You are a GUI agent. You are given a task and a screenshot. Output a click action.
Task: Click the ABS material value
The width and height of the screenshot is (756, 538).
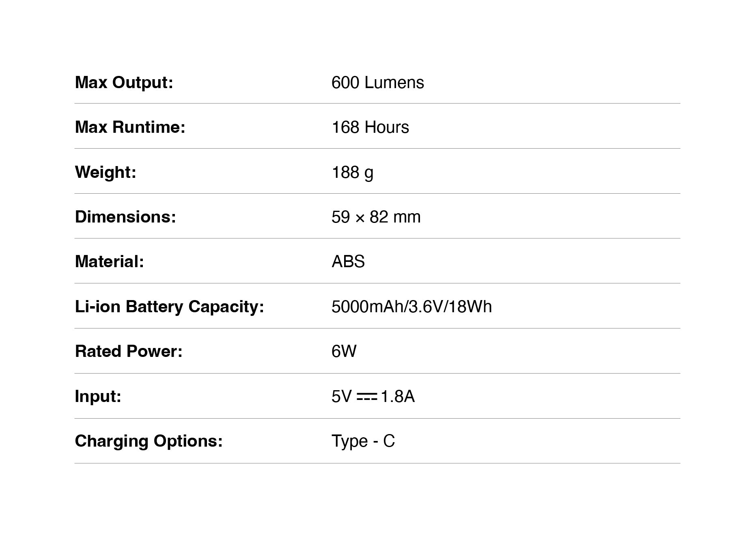pyautogui.click(x=348, y=261)
